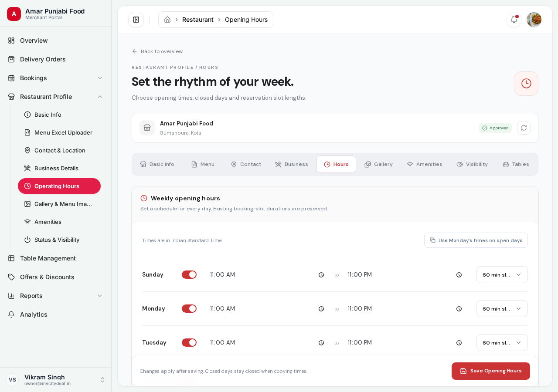Image resolution: width=558 pixels, height=392 pixels.
Task: Click Use Monday's times on open days
Action: (x=476, y=240)
